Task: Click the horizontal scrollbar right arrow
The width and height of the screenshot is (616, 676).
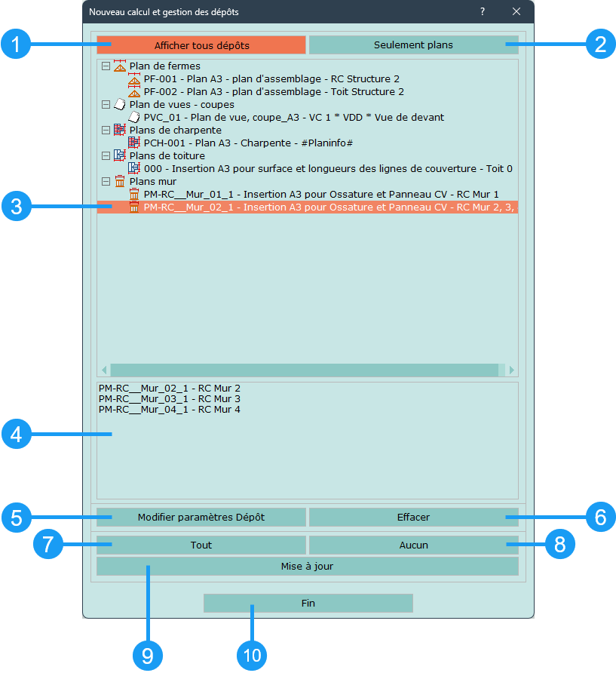Action: (512, 370)
